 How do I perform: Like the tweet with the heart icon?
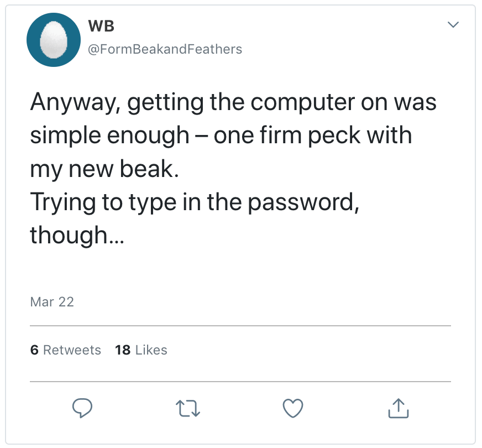click(x=293, y=408)
